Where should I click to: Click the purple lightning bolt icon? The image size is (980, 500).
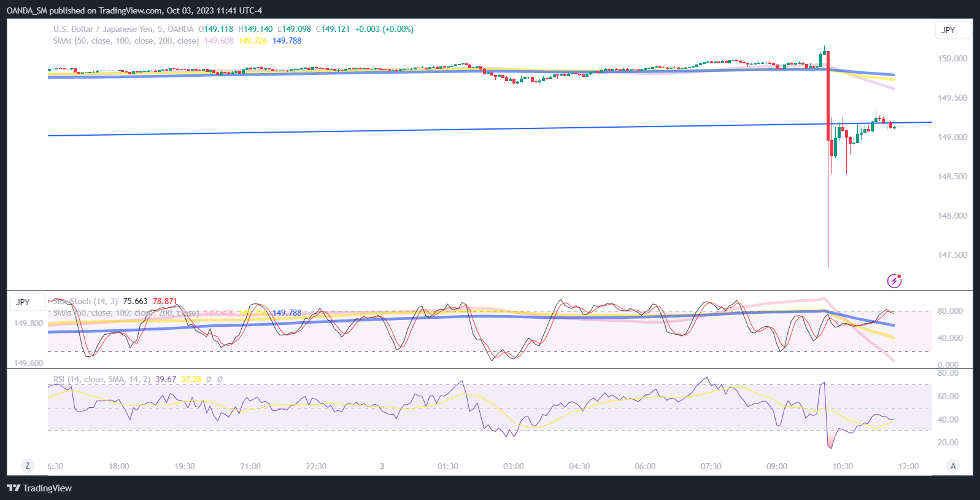click(x=894, y=281)
